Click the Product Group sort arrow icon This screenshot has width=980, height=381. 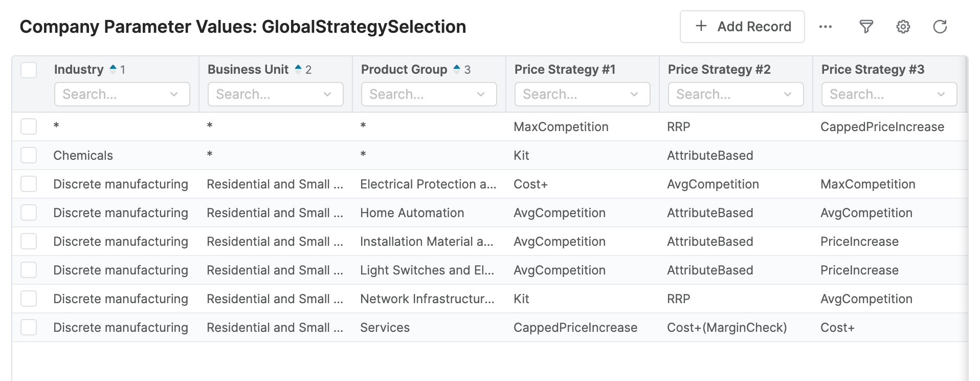(x=457, y=69)
